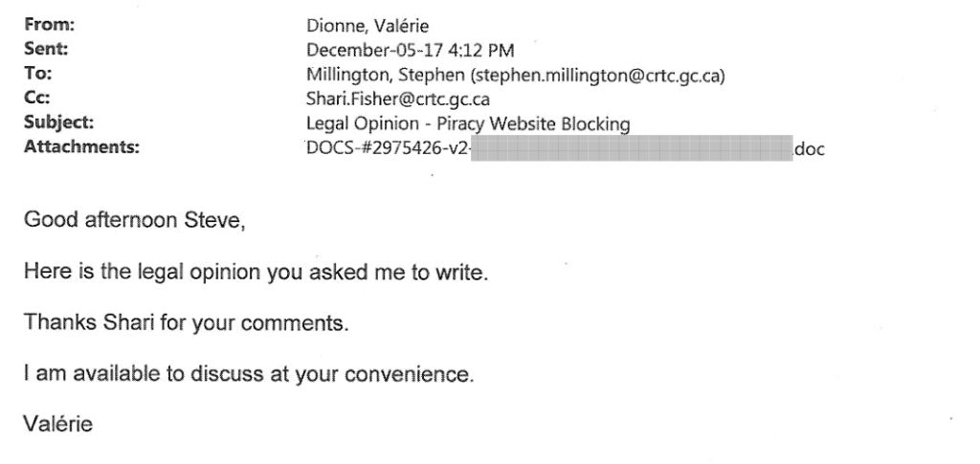Viewport: 980px width, 464px height.
Task: Click sender name Dionne, Valérie
Action: [x=367, y=26]
